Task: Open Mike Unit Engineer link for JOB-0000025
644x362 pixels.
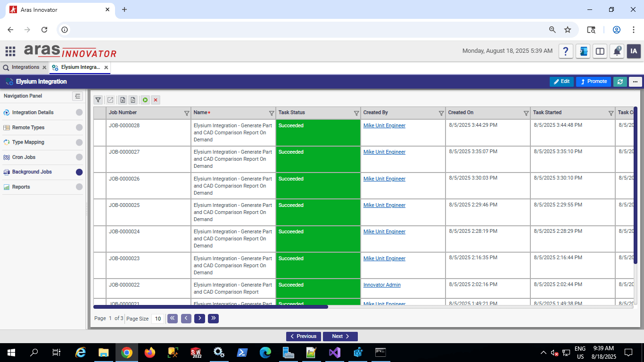Action: pyautogui.click(x=384, y=205)
